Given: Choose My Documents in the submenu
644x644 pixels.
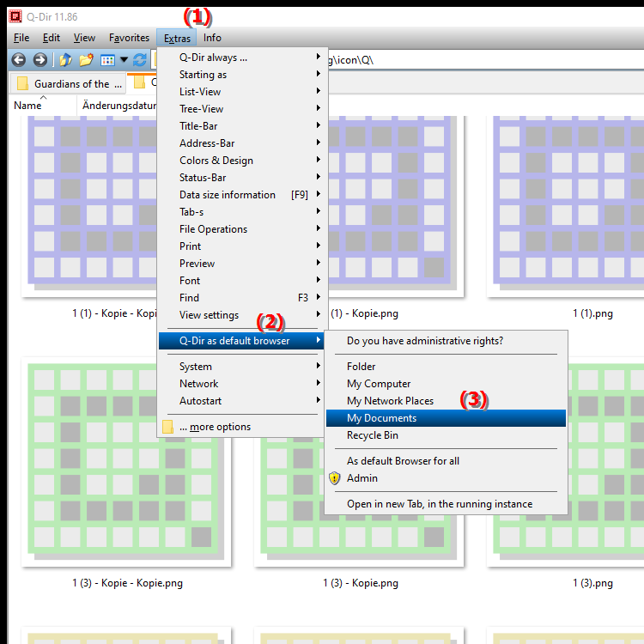Looking at the screenshot, I should tap(446, 418).
